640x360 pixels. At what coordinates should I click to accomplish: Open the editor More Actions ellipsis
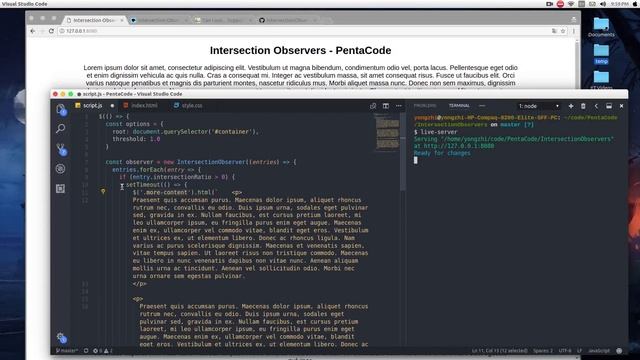point(399,106)
